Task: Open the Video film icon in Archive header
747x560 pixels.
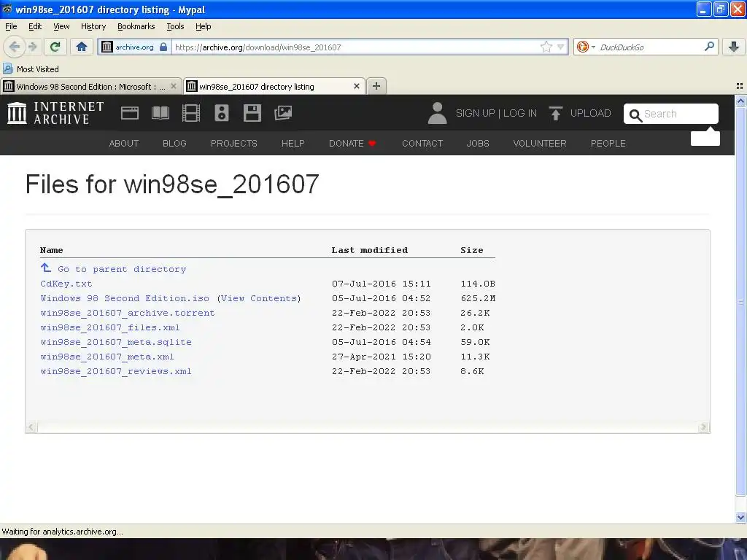Action: click(191, 113)
